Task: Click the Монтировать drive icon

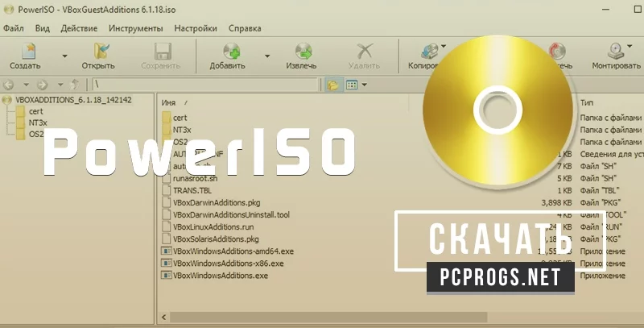Action: pyautogui.click(x=616, y=52)
